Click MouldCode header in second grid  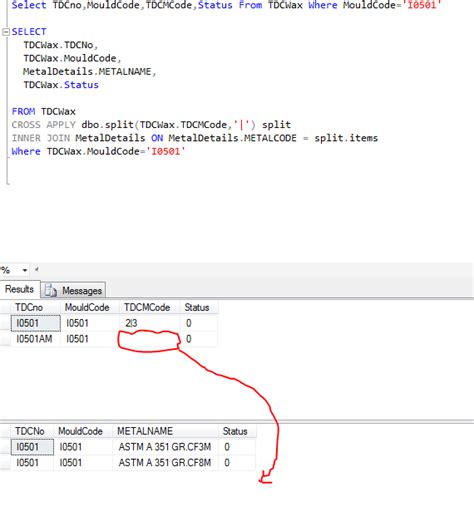click(x=83, y=431)
